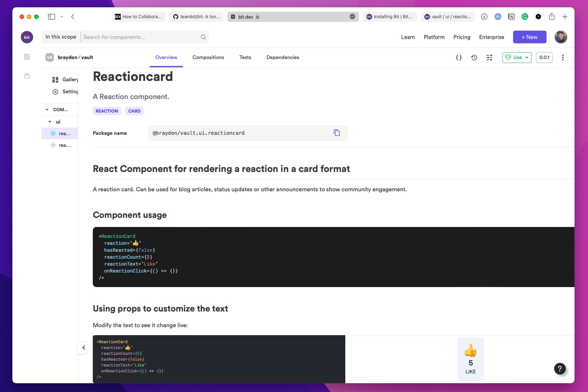Open the In this scope filter

pos(61,37)
